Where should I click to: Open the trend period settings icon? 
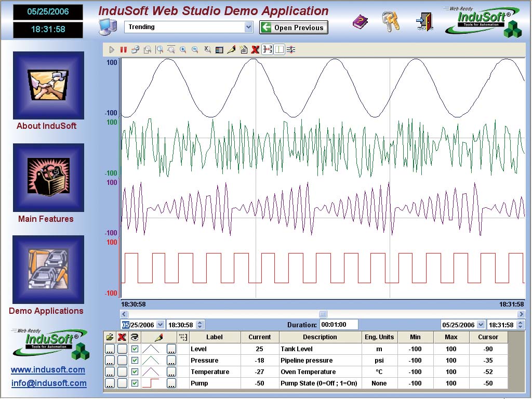(135, 50)
